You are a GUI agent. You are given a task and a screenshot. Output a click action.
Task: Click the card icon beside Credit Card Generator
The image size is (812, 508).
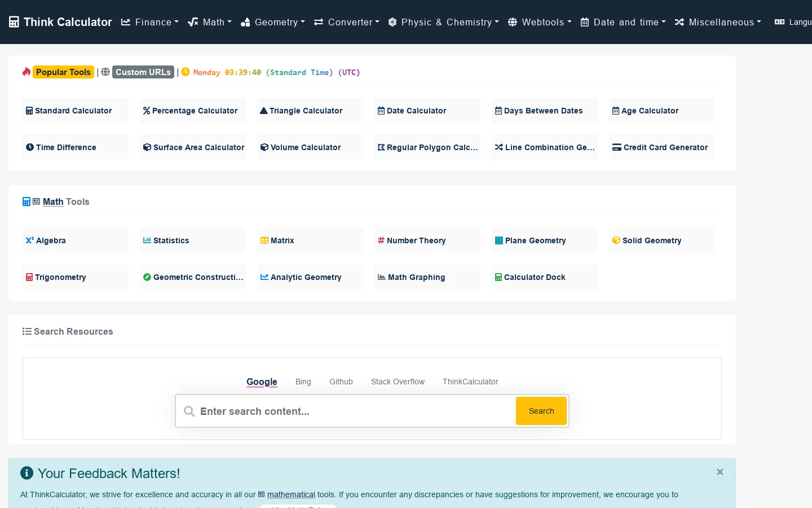[x=617, y=147]
